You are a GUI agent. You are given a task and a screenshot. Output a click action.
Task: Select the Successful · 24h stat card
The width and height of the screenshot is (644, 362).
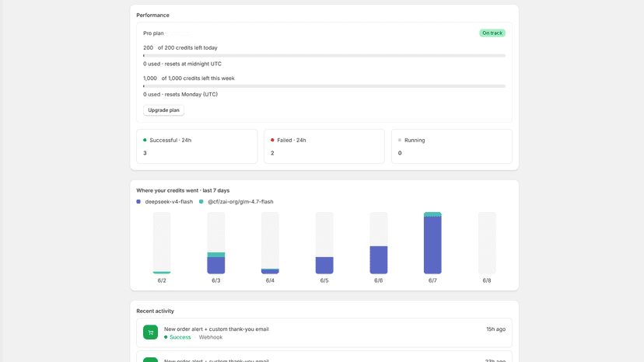(x=197, y=147)
